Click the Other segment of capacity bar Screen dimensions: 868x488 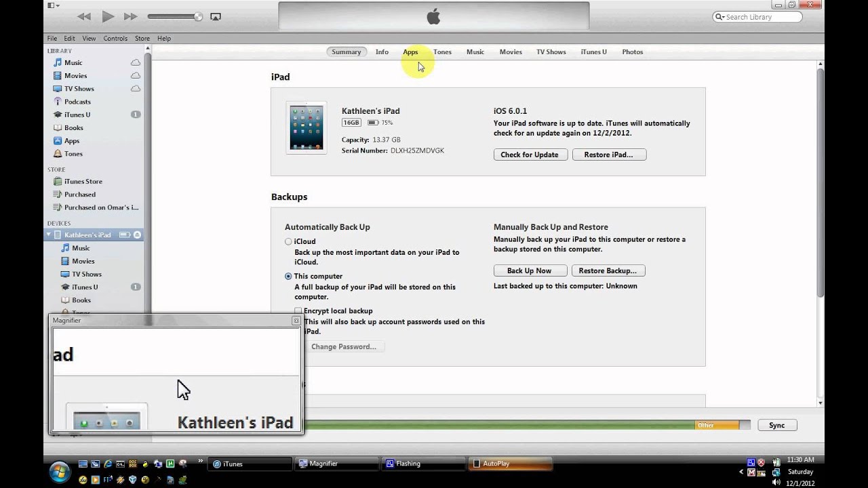pos(717,426)
